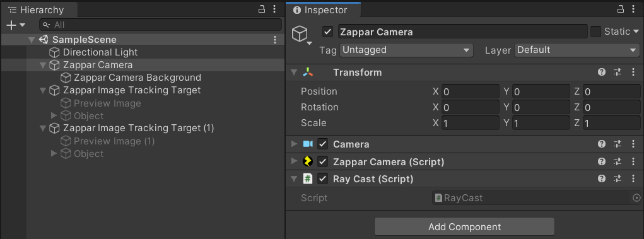Expand the Camera component foldout
This screenshot has height=239, width=644.
point(294,144)
